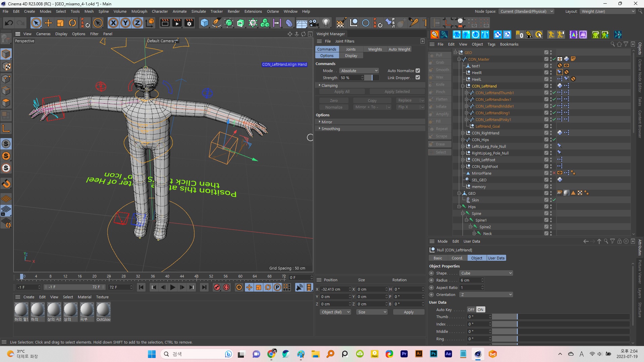Open the Simulate menu
The width and height of the screenshot is (644, 362).
tap(199, 11)
